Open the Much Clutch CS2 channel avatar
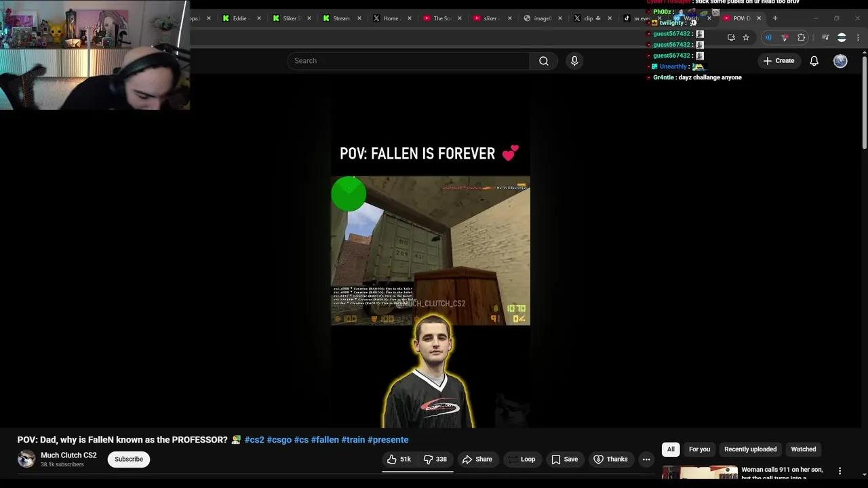The height and width of the screenshot is (488, 868). pyautogui.click(x=26, y=459)
